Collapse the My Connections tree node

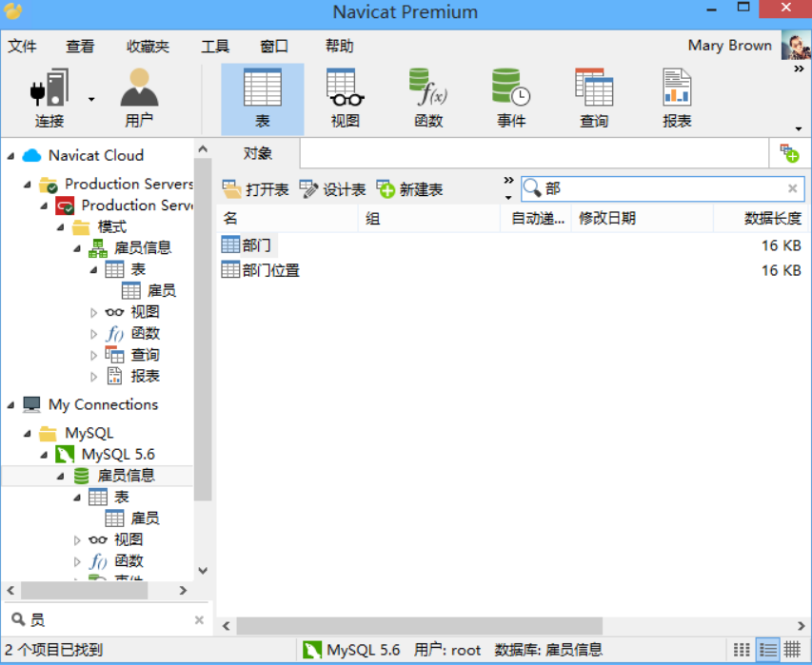tap(10, 405)
